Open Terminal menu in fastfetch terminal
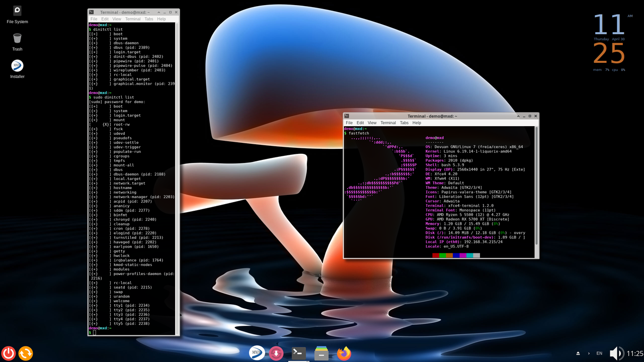The image size is (644, 362). pyautogui.click(x=388, y=123)
